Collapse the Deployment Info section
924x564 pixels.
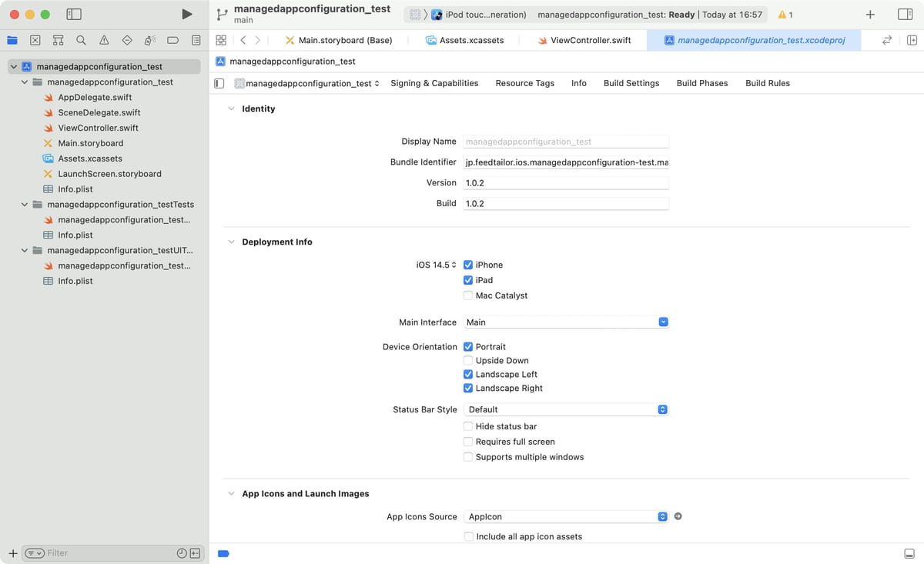coord(231,242)
